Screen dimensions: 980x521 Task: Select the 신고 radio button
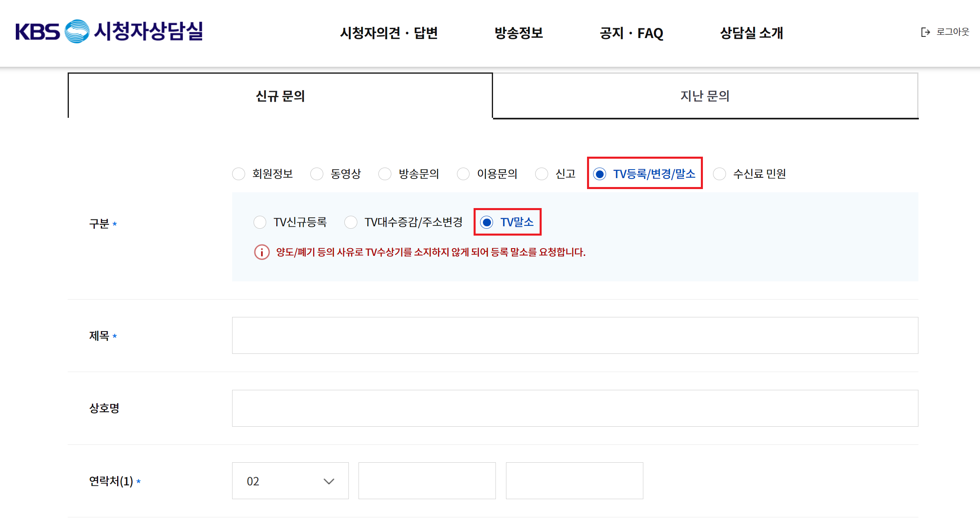click(x=542, y=174)
